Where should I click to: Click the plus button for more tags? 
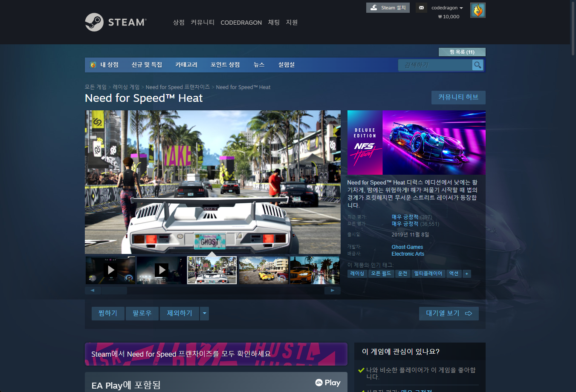467,274
